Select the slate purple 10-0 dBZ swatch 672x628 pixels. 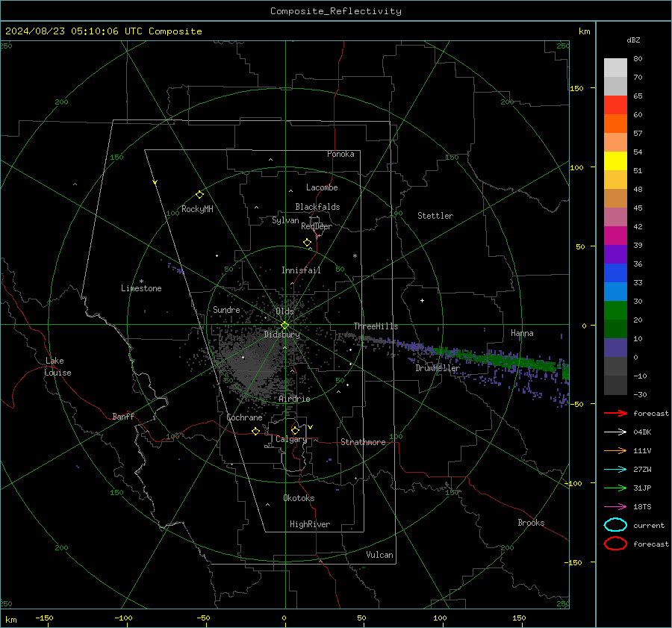[615, 348]
